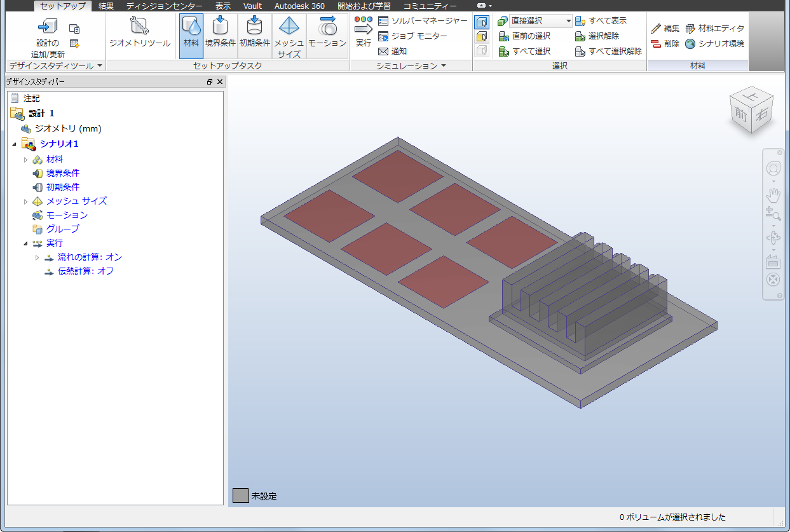Open 通知 settings
The width and height of the screenshot is (790, 532).
coord(393,51)
